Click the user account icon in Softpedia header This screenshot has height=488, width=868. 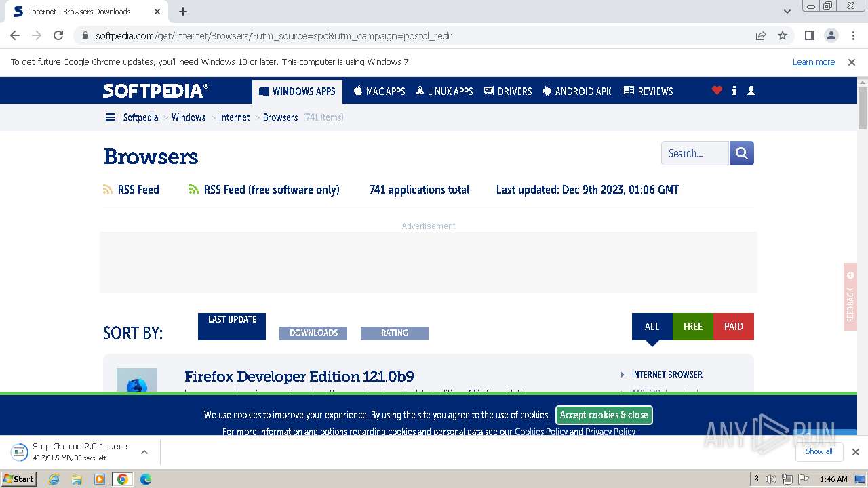coord(751,90)
